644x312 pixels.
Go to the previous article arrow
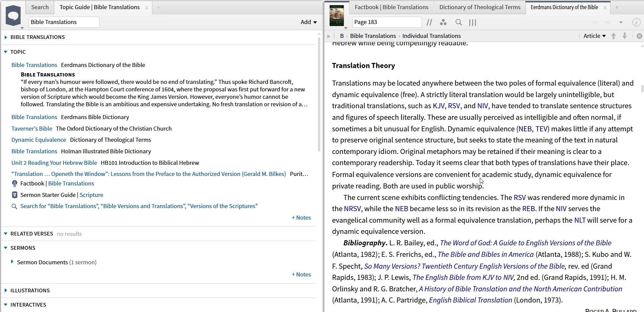click(x=614, y=36)
